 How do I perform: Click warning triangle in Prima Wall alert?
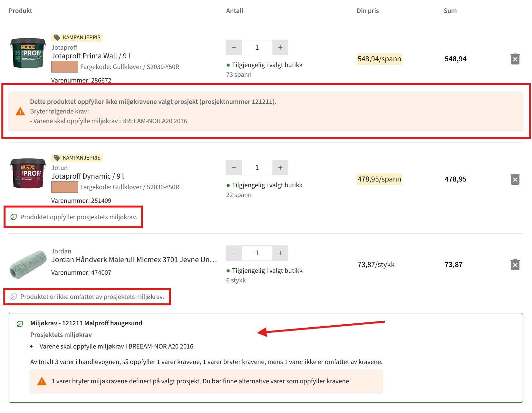click(x=20, y=112)
